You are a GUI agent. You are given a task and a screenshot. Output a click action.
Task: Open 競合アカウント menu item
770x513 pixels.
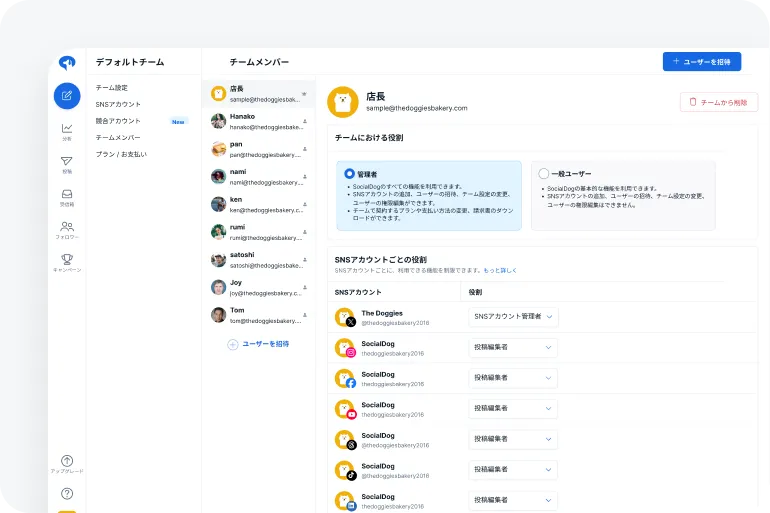[x=118, y=121]
